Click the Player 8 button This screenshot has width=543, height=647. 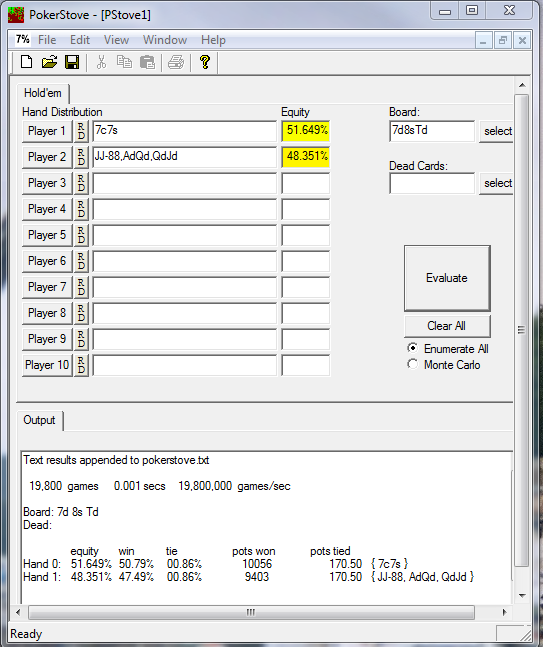click(x=47, y=313)
